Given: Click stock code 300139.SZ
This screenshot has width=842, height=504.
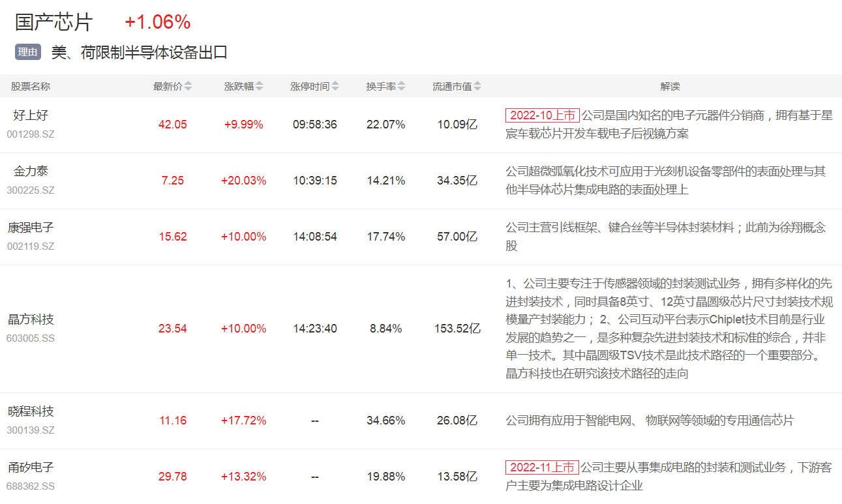Looking at the screenshot, I should click(x=31, y=430).
